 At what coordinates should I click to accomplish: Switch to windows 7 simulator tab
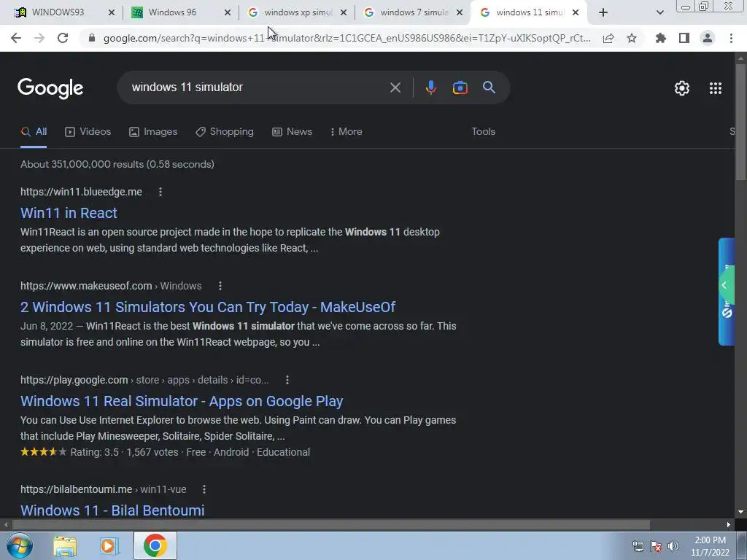414,12
